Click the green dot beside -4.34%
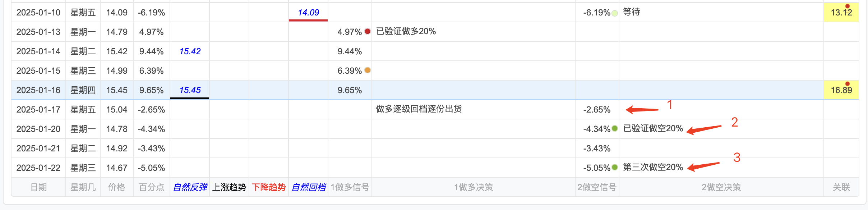This screenshot has height=210, width=868. (x=615, y=128)
